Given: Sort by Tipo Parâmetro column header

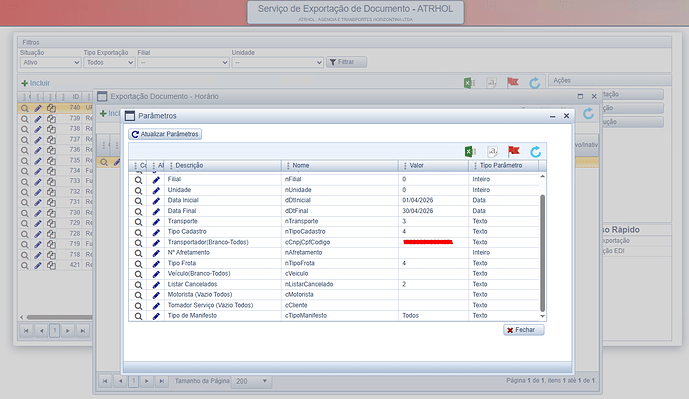Looking at the screenshot, I should [501, 166].
